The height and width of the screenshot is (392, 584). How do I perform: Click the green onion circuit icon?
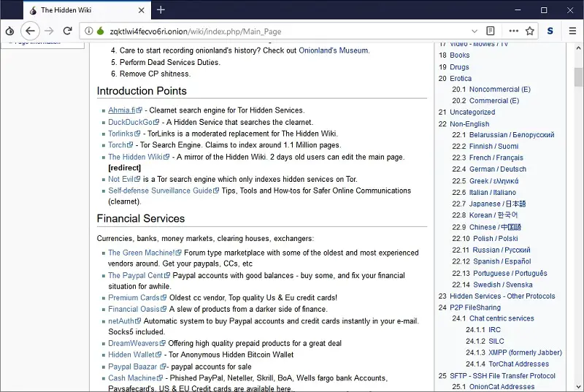point(100,31)
